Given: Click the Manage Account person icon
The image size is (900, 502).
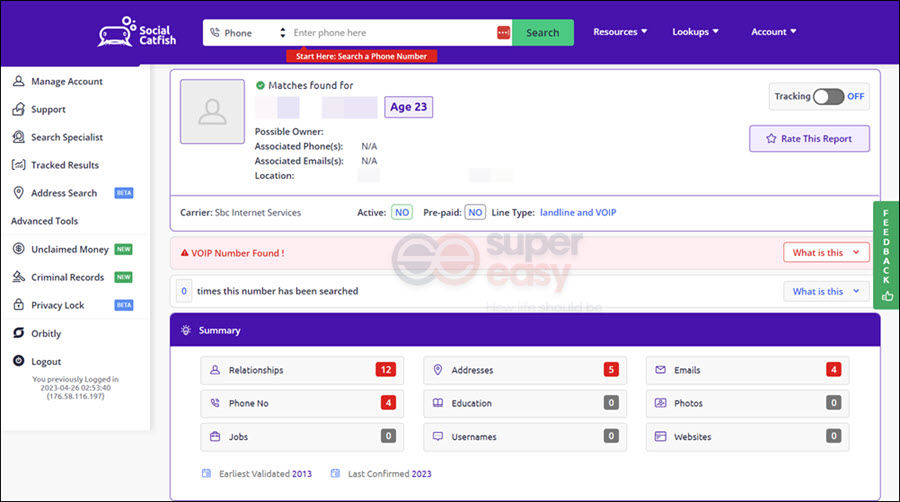Looking at the screenshot, I should coord(18,81).
